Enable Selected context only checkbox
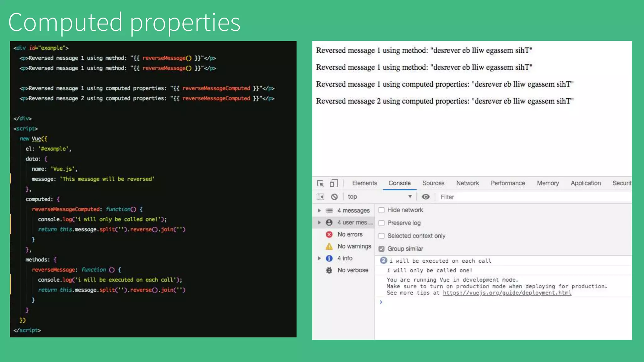The image size is (644, 362). (x=381, y=236)
